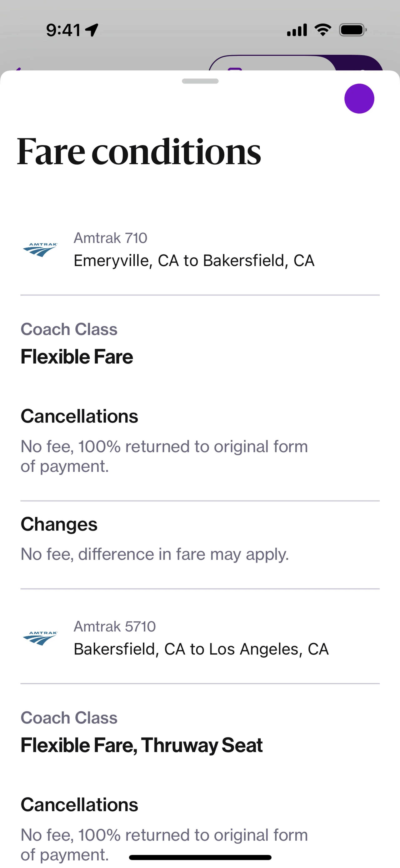Tap the cellular signal bars icon
400x868 pixels.
tap(297, 30)
